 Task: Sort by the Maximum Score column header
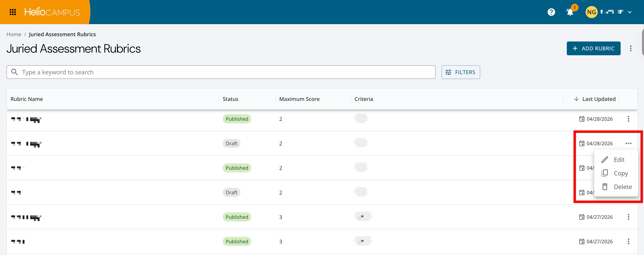(x=299, y=99)
